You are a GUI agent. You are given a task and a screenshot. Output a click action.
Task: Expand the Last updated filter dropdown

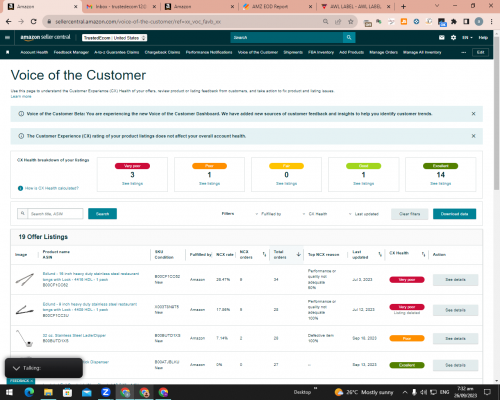pos(363,214)
